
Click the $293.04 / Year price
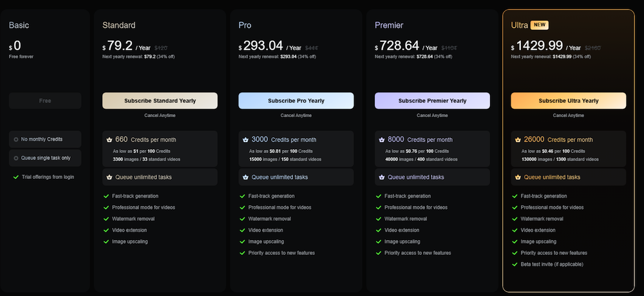270,46
